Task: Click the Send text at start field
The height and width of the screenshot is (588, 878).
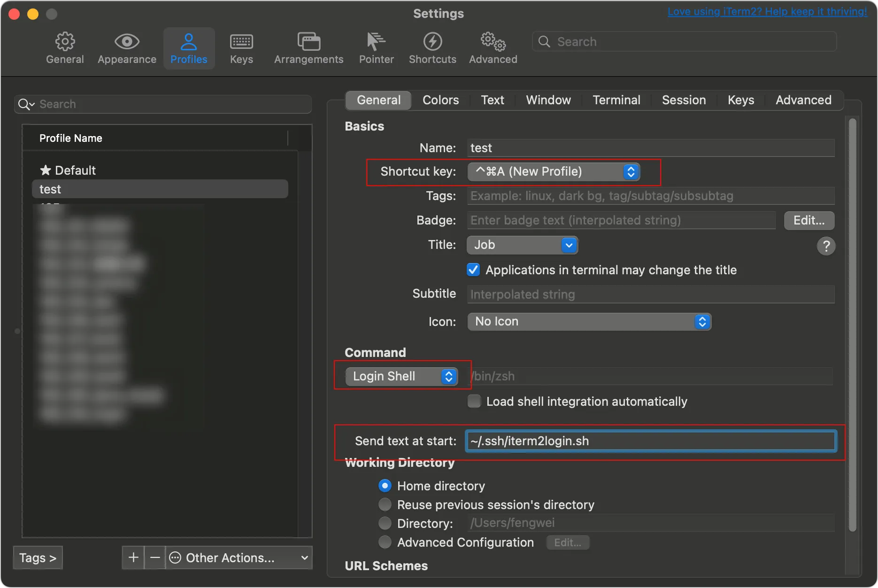Action: point(651,441)
